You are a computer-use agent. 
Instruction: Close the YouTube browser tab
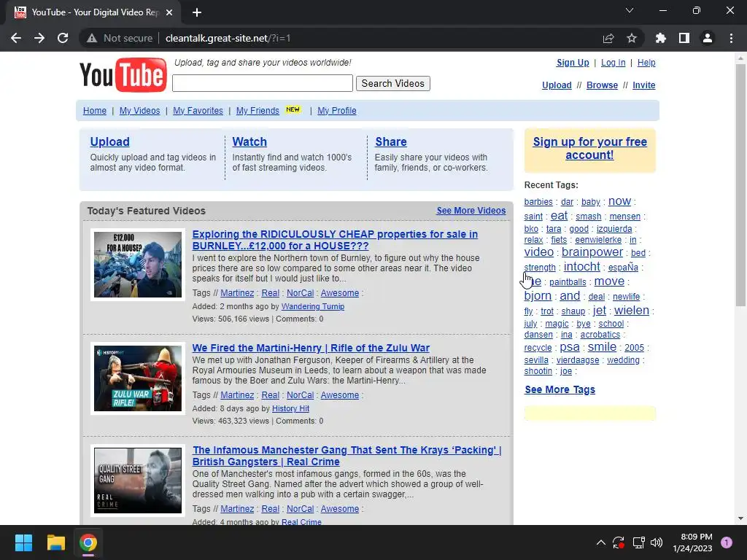(169, 12)
